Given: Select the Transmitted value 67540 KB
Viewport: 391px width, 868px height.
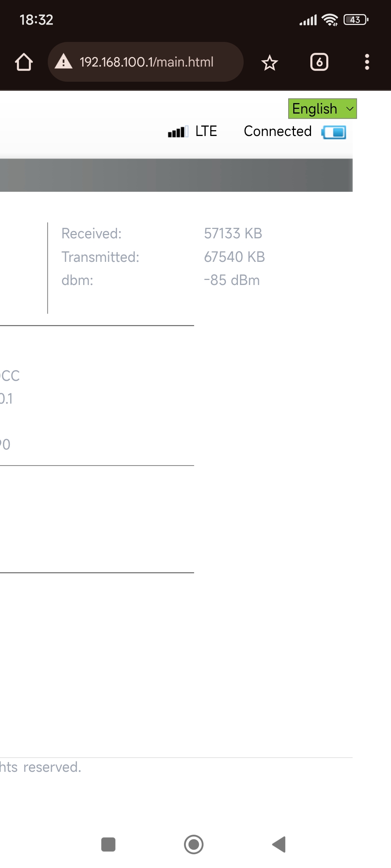Looking at the screenshot, I should [x=235, y=257].
